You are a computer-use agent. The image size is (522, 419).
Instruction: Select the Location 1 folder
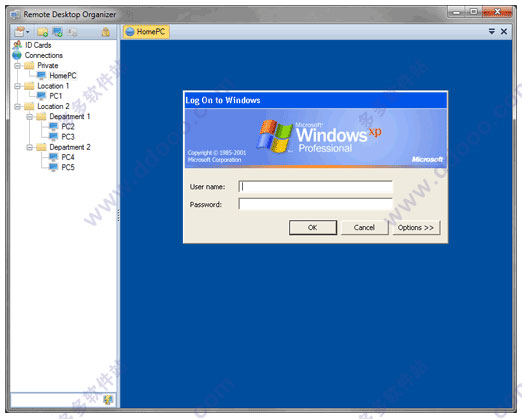click(53, 86)
